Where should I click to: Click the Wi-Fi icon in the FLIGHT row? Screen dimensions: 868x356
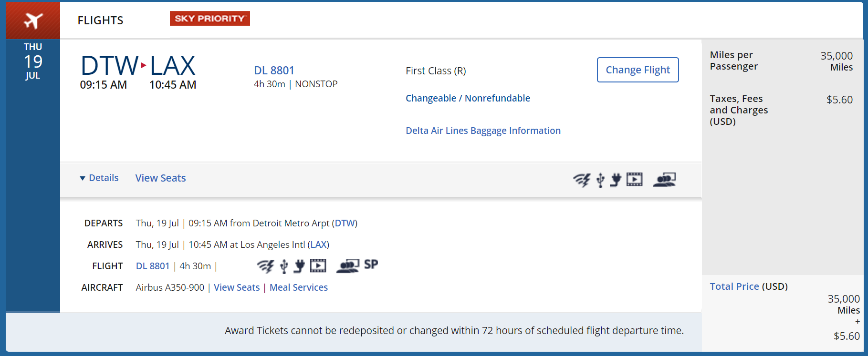[x=265, y=266]
